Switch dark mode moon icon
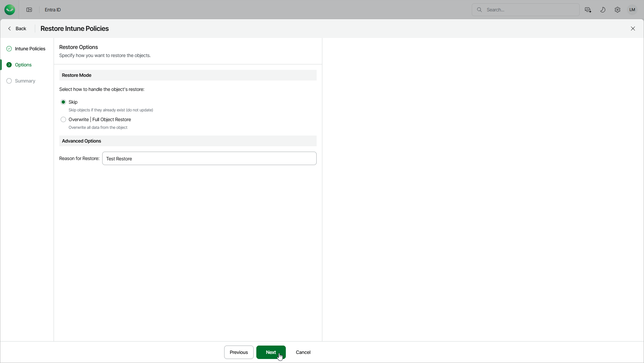Screen dimensions: 644x363 pos(603,10)
